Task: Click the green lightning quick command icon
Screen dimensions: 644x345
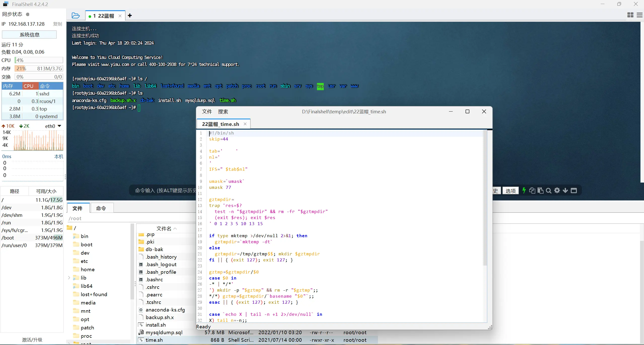Action: 524,190
